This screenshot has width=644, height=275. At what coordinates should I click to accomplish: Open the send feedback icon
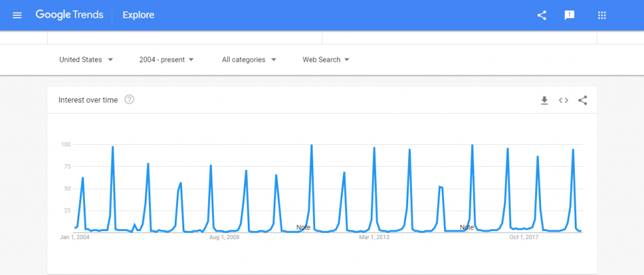569,15
